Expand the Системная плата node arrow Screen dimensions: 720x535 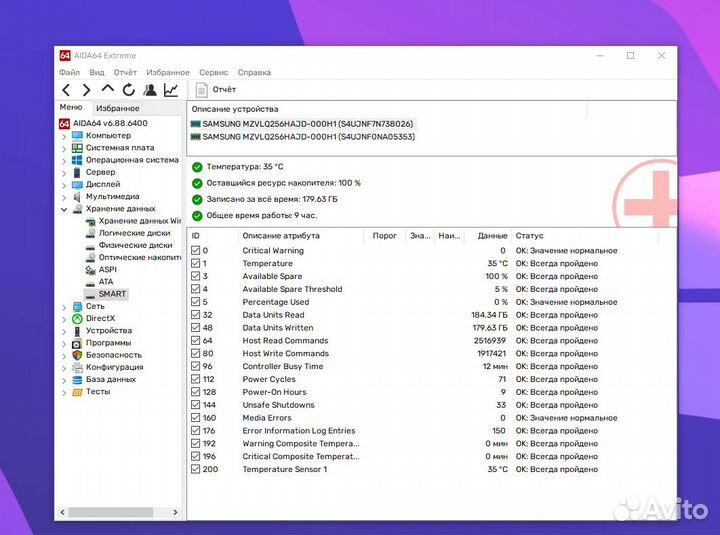click(64, 149)
